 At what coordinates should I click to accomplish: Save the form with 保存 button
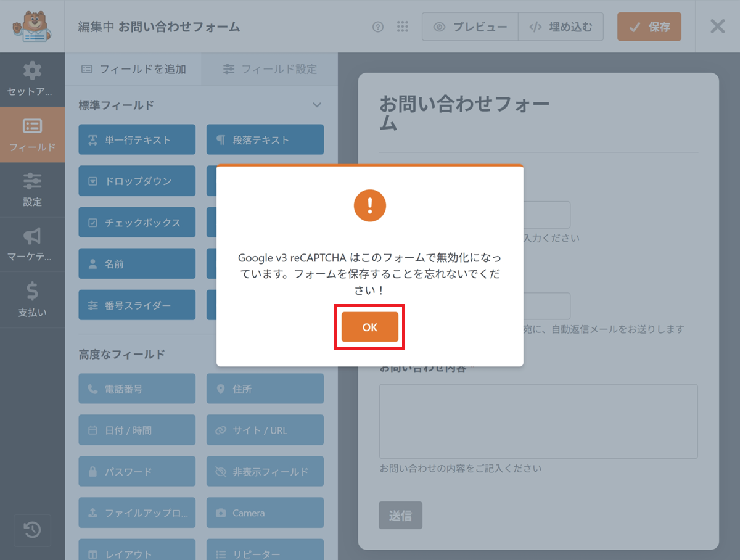(x=649, y=27)
